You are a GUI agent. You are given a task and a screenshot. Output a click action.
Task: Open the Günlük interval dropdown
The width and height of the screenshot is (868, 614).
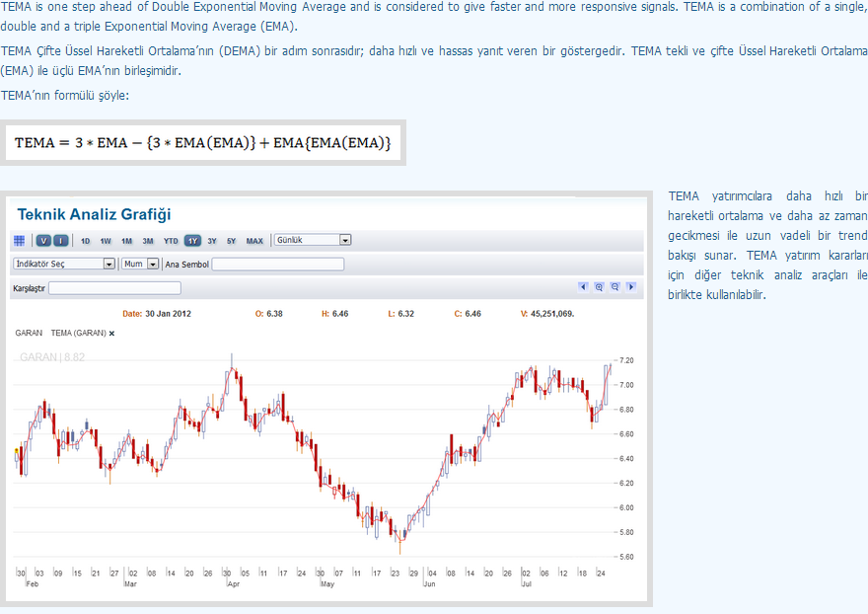click(x=313, y=240)
